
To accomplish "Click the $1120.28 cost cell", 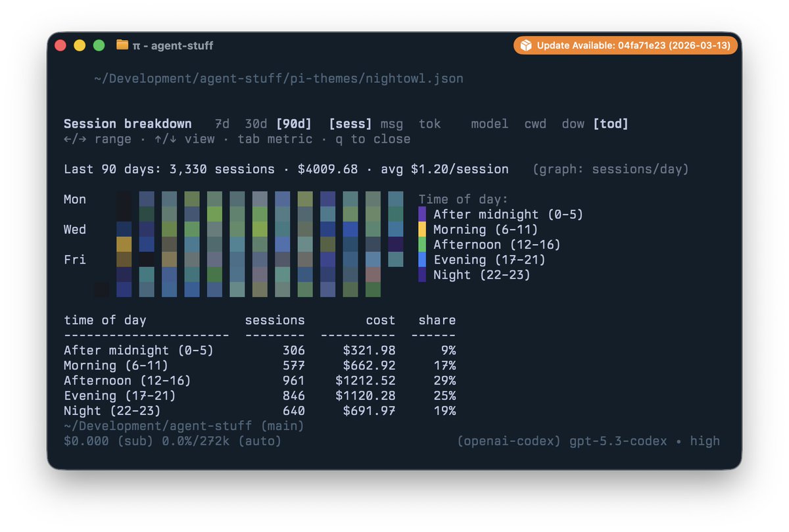I will pos(366,396).
